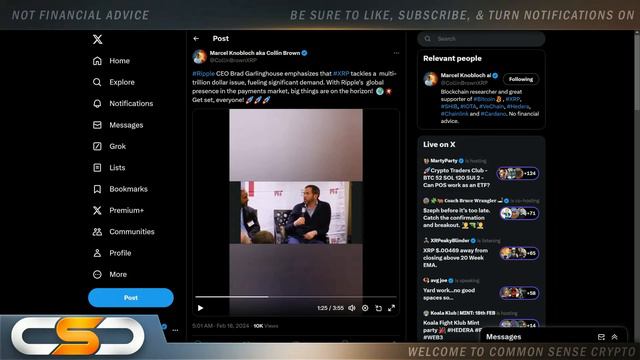Open post options three-dot menu
The height and width of the screenshot is (360, 640).
point(396,53)
